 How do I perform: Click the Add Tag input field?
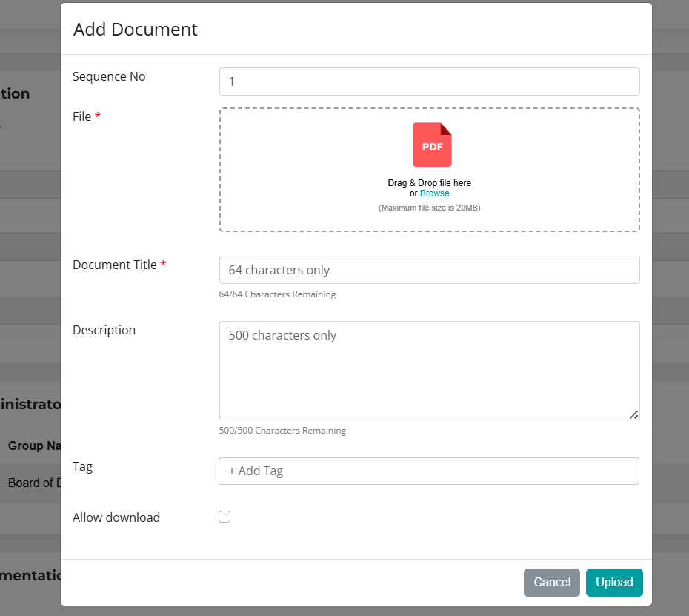click(429, 471)
